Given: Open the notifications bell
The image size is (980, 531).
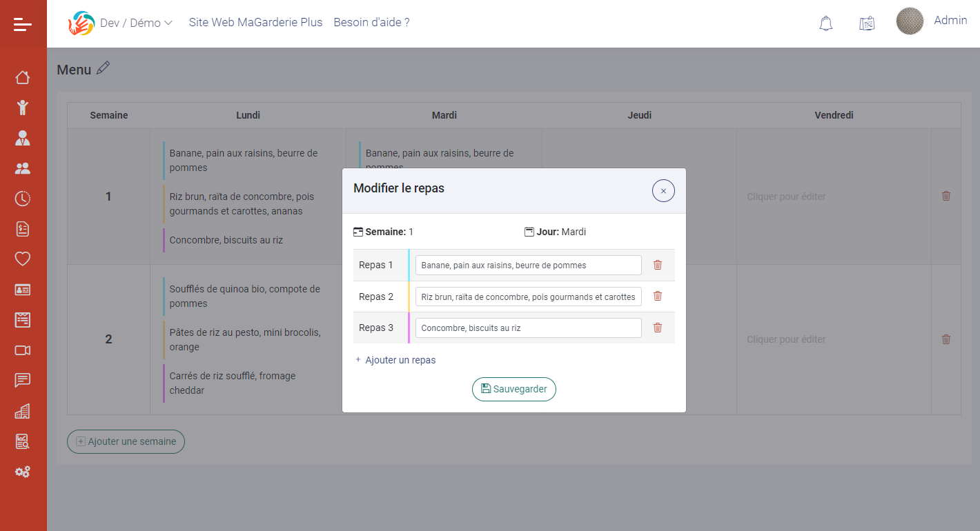Looking at the screenshot, I should (825, 23).
